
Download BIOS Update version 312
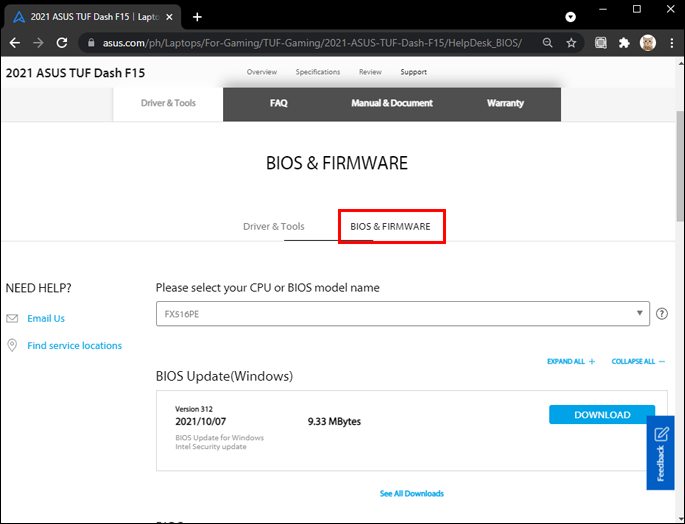(602, 415)
